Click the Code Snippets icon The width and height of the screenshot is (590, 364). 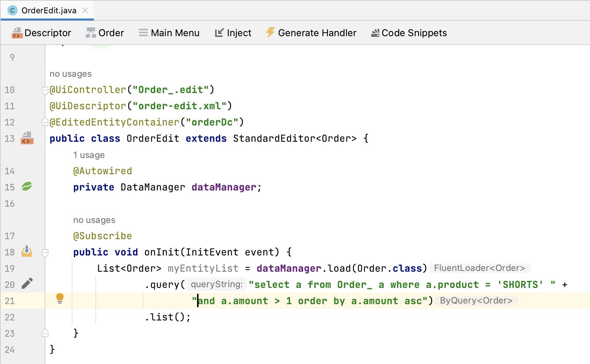(375, 33)
